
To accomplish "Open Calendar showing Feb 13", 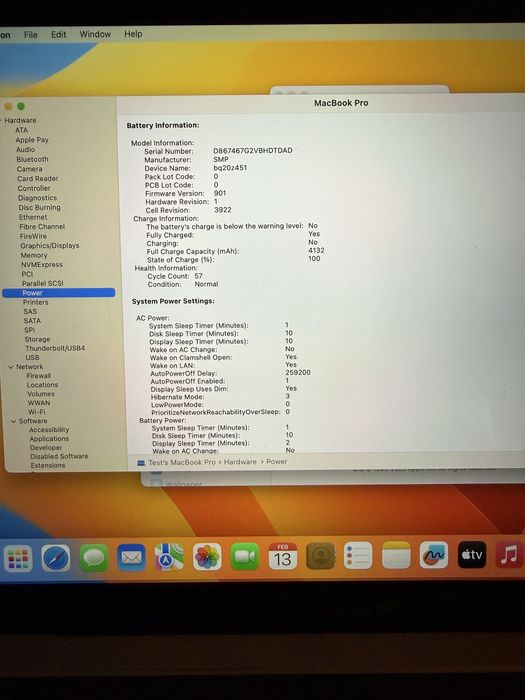I will point(283,556).
